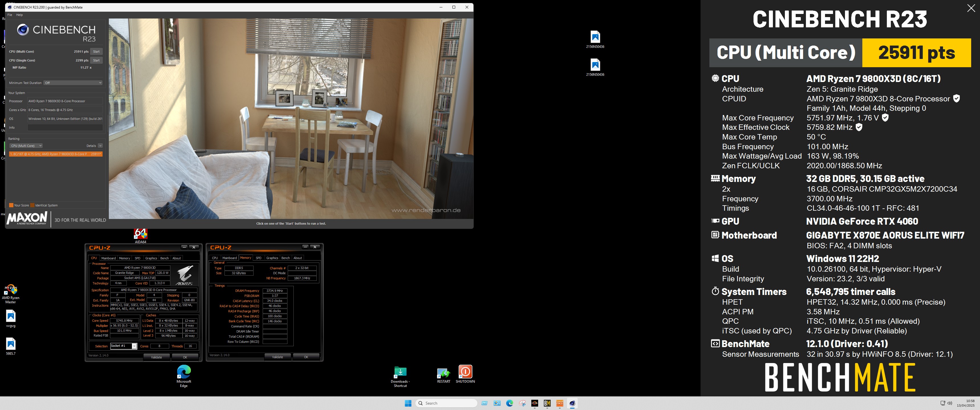Click the rendered room image in Cinebench
The height and width of the screenshot is (410, 980).
tap(291, 119)
